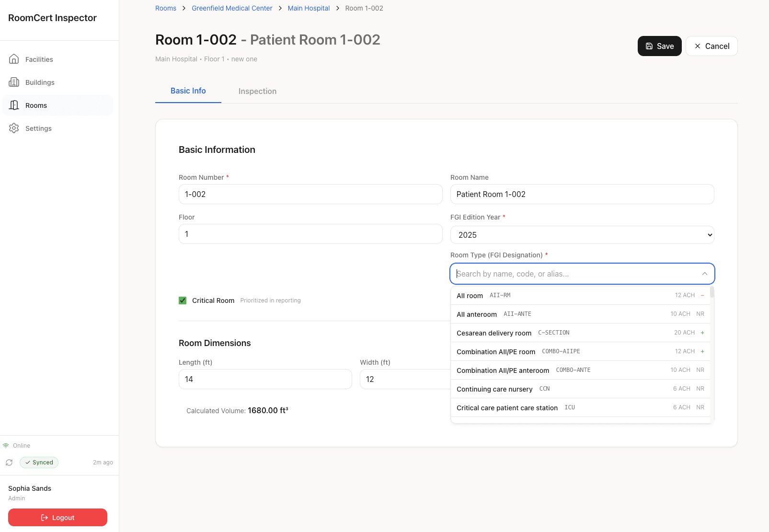
Task: Open the Facilities home icon
Action: tap(14, 59)
